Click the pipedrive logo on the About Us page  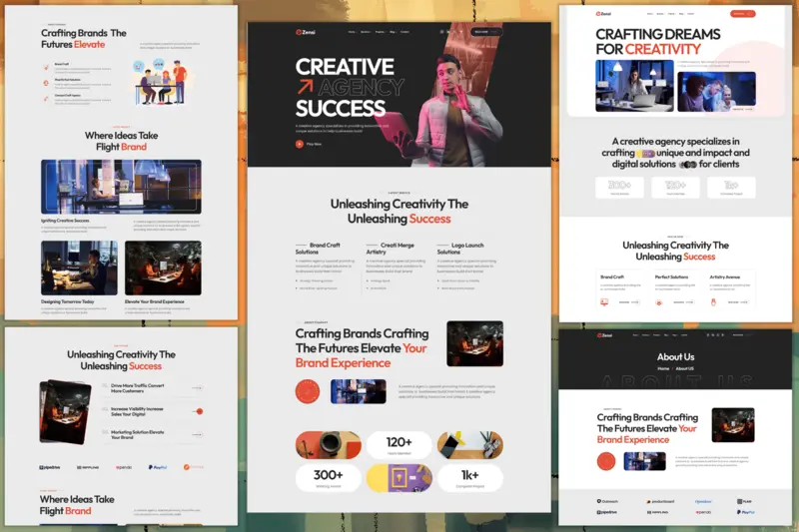pyautogui.click(x=607, y=512)
